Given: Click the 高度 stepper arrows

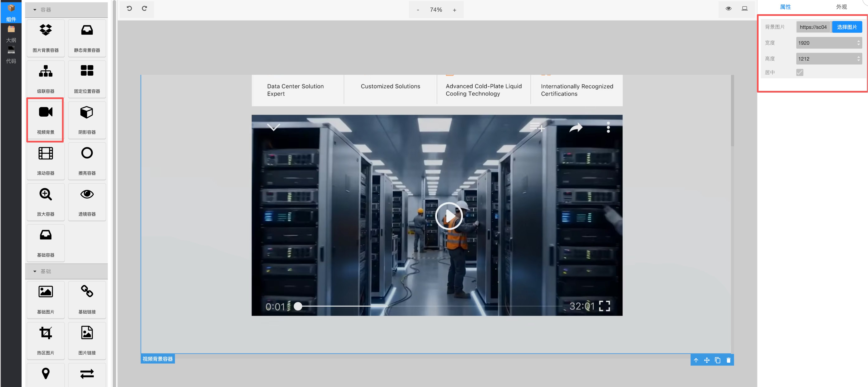Looking at the screenshot, I should click(858, 59).
